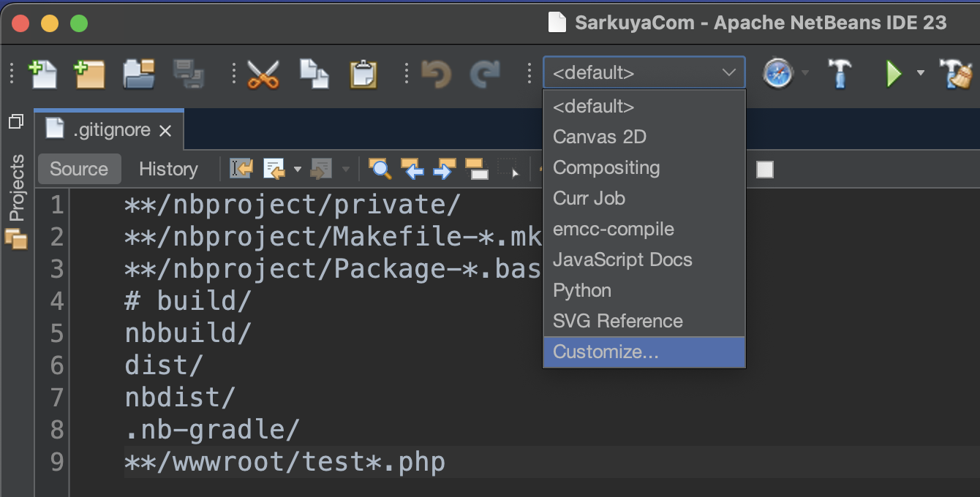The width and height of the screenshot is (980, 497).
Task: Select Curr Job configuration
Action: pos(644,198)
